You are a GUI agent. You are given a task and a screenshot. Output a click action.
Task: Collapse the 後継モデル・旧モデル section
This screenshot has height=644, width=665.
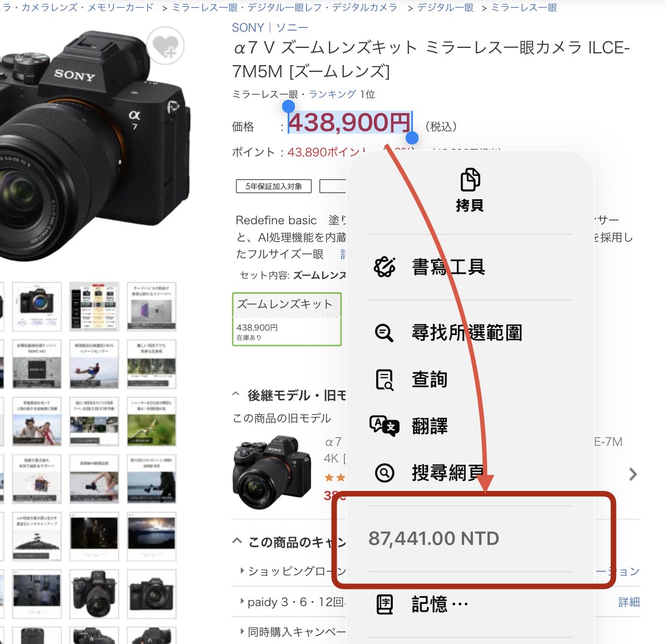click(236, 395)
